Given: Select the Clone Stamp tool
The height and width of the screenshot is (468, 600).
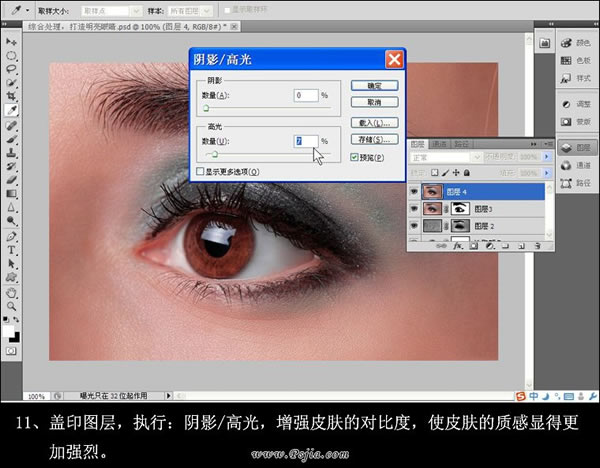Looking at the screenshot, I should click(11, 152).
